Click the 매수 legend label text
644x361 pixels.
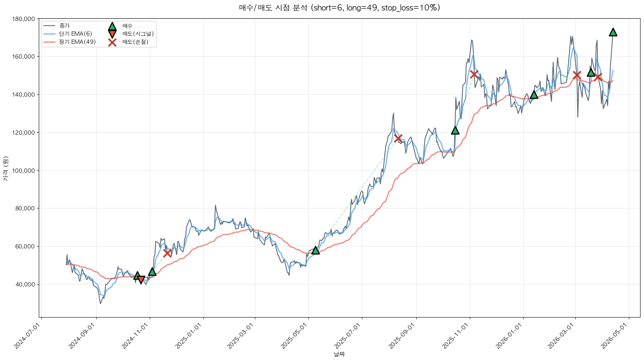click(127, 26)
